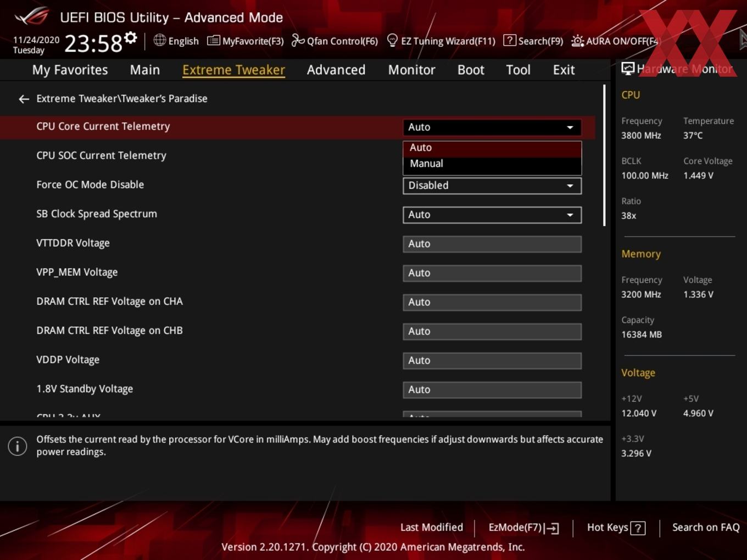Click the Core Voltage 1.449 V value
Viewport: 747px width, 560px height.
tap(698, 176)
